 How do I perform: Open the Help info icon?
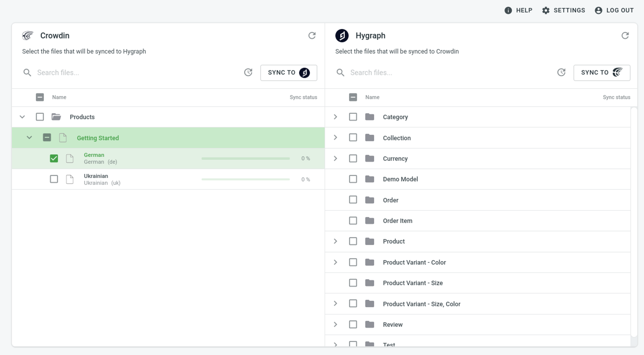(508, 10)
